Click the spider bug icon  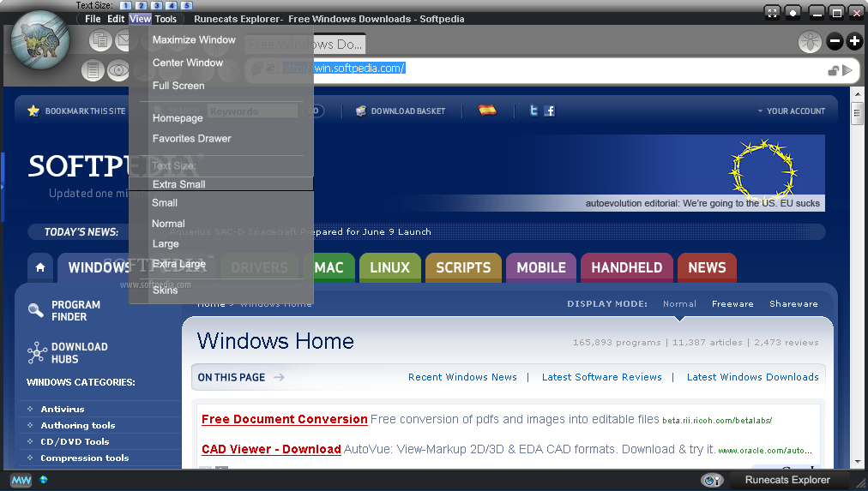(810, 41)
